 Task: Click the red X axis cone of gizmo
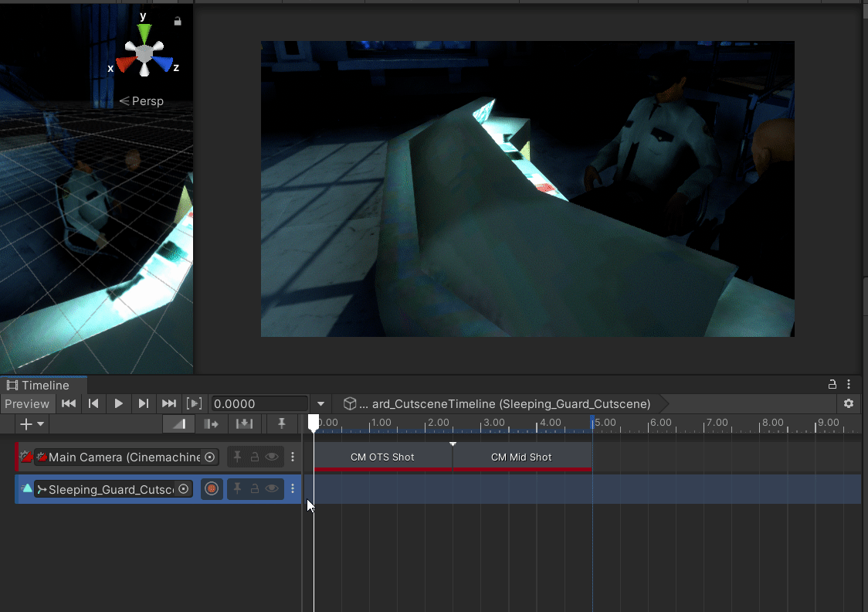point(125,64)
